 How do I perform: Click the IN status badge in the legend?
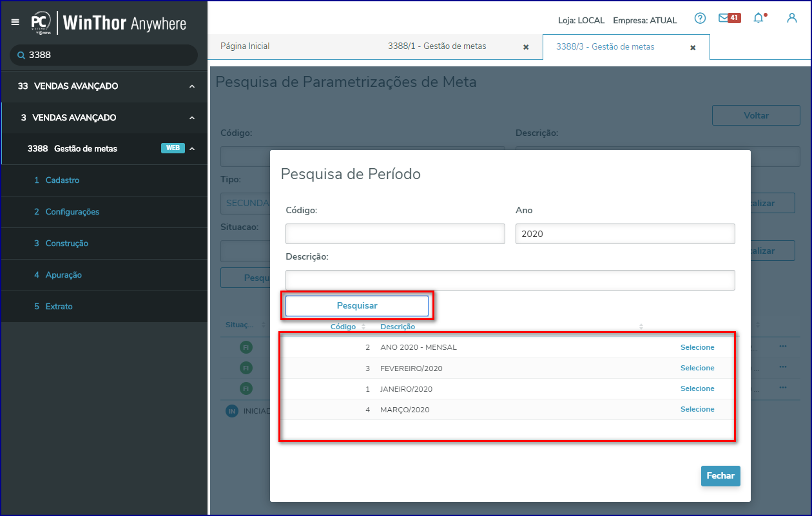[x=232, y=410]
